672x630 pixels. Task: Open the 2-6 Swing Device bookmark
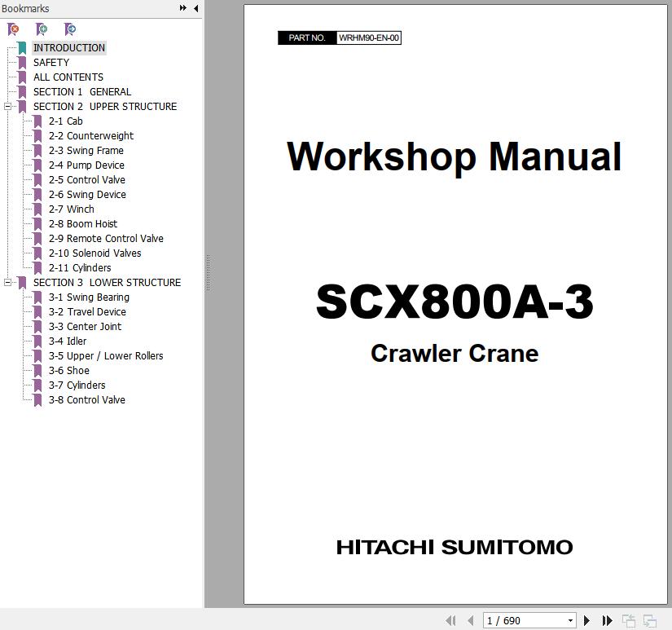click(87, 195)
